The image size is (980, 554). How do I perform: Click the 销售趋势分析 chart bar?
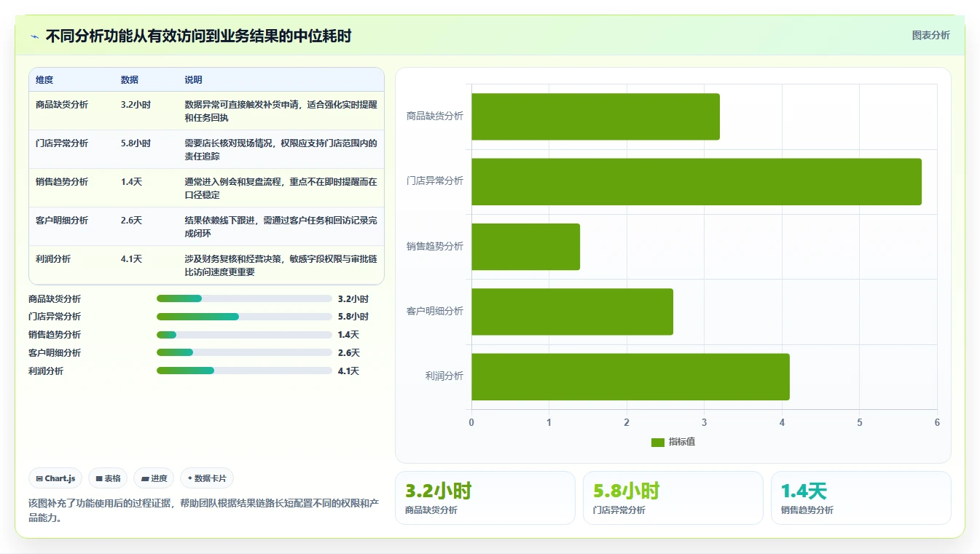(525, 247)
